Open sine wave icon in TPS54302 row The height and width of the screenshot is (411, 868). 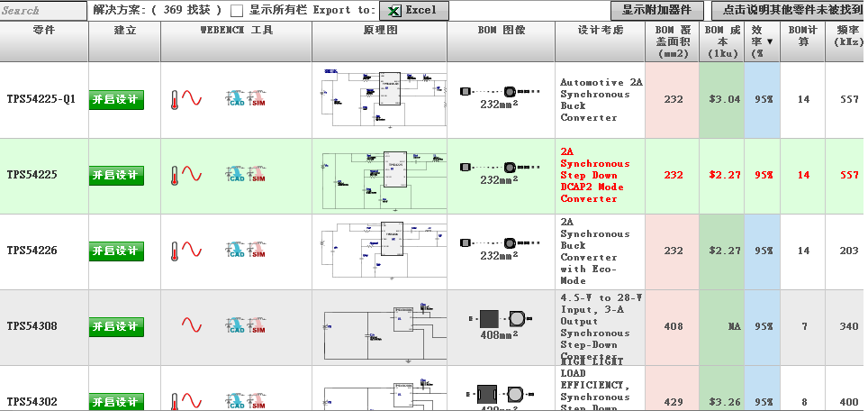point(192,401)
